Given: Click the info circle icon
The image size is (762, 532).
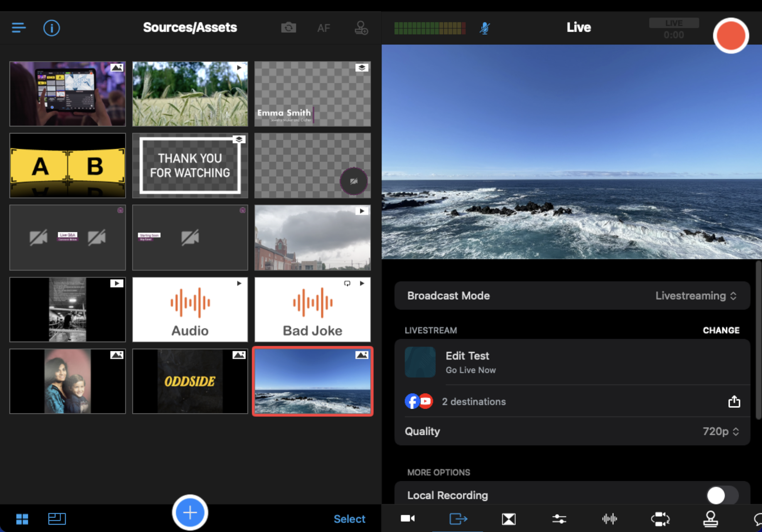Looking at the screenshot, I should [x=52, y=28].
